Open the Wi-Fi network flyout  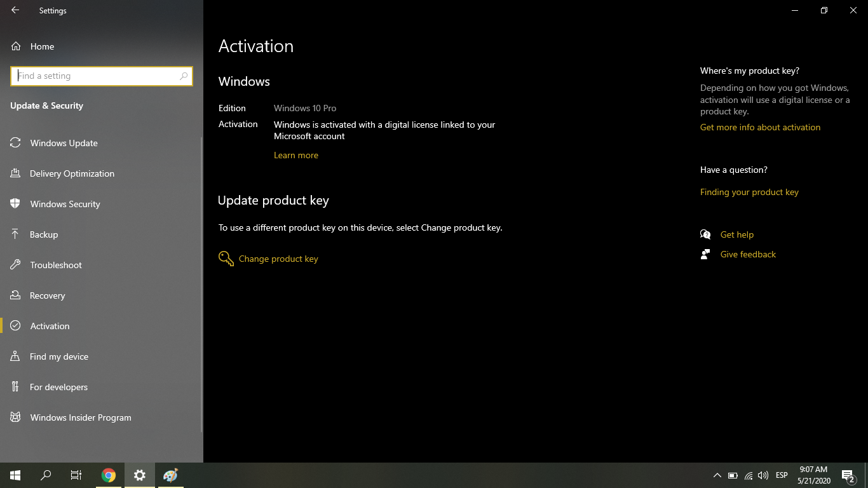click(x=749, y=475)
